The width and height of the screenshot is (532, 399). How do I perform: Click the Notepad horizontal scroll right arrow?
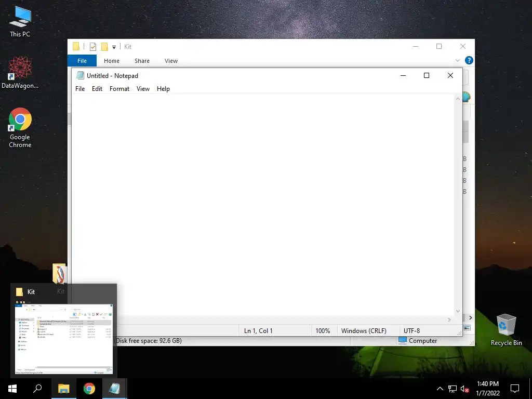[449, 320]
